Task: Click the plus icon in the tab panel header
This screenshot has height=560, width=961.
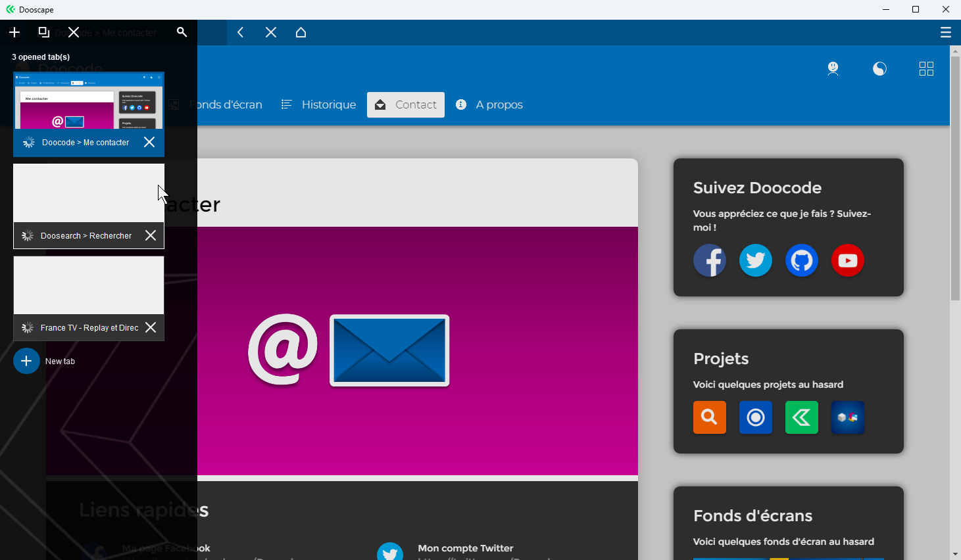Action: (x=14, y=32)
